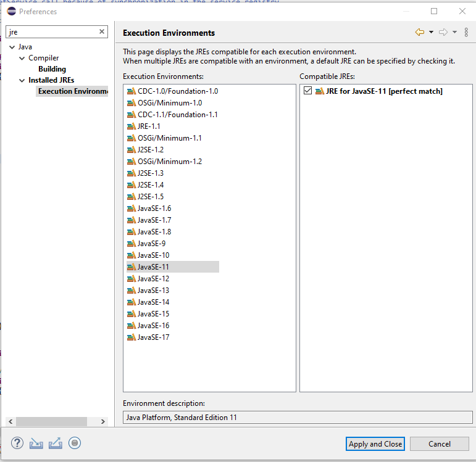Viewport: 476px width, 462px height.
Task: Select the JavaSE-13 environment
Action: pyautogui.click(x=148, y=291)
